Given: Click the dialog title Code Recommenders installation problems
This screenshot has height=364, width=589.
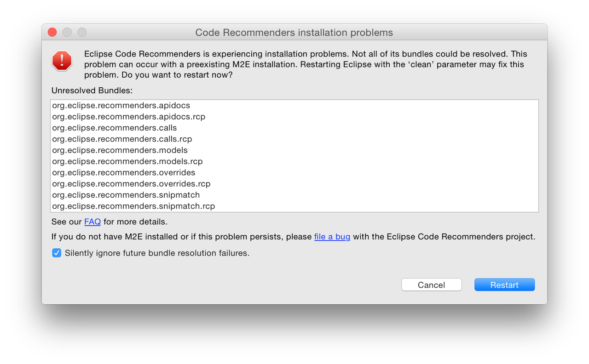Looking at the screenshot, I should [x=294, y=33].
